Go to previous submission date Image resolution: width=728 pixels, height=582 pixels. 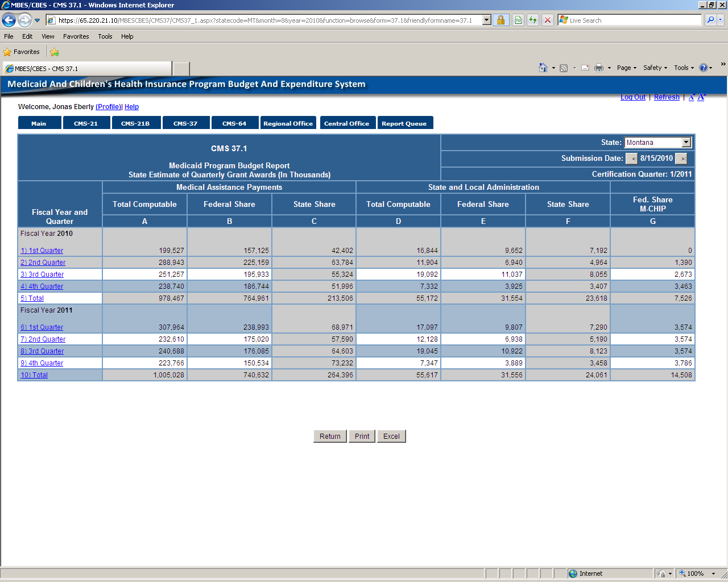[x=632, y=159]
